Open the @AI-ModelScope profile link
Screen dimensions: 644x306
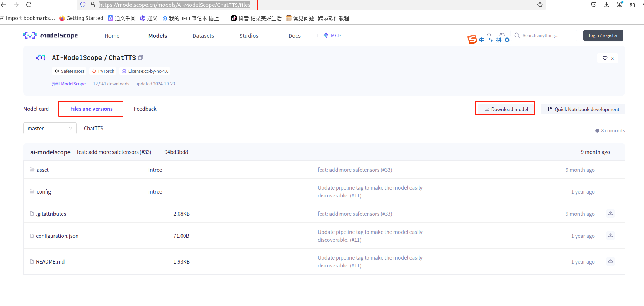pos(69,84)
